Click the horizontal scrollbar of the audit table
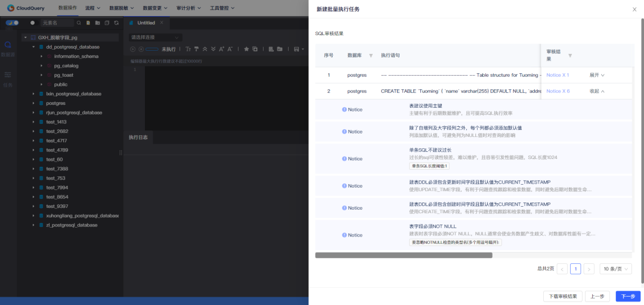This screenshot has height=305, width=644. point(404,255)
